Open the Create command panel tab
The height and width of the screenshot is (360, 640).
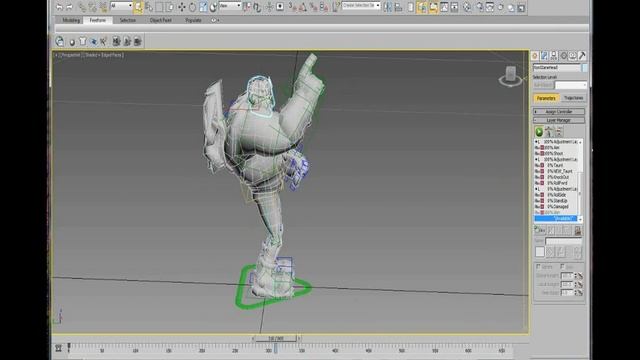[535, 56]
